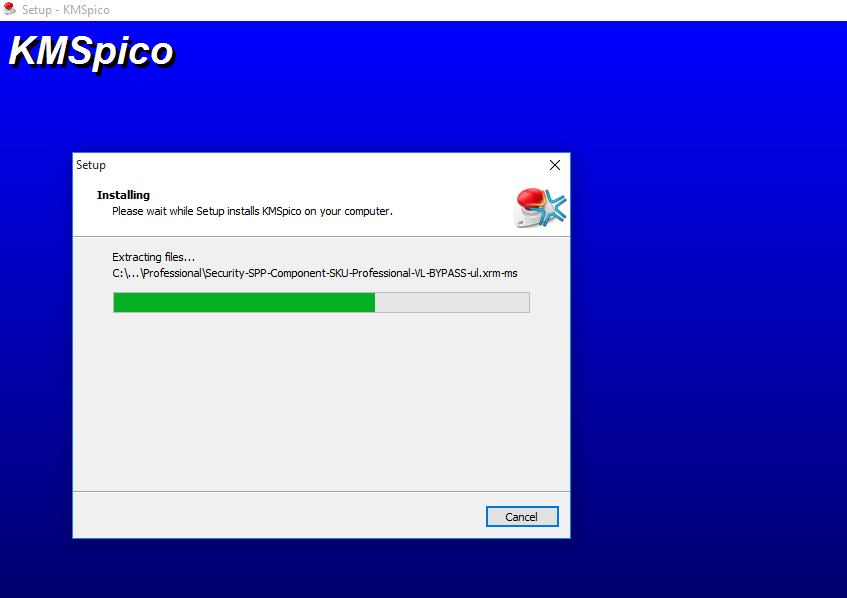
Task: Click the 'Setup' dialog title text
Action: tap(91, 165)
